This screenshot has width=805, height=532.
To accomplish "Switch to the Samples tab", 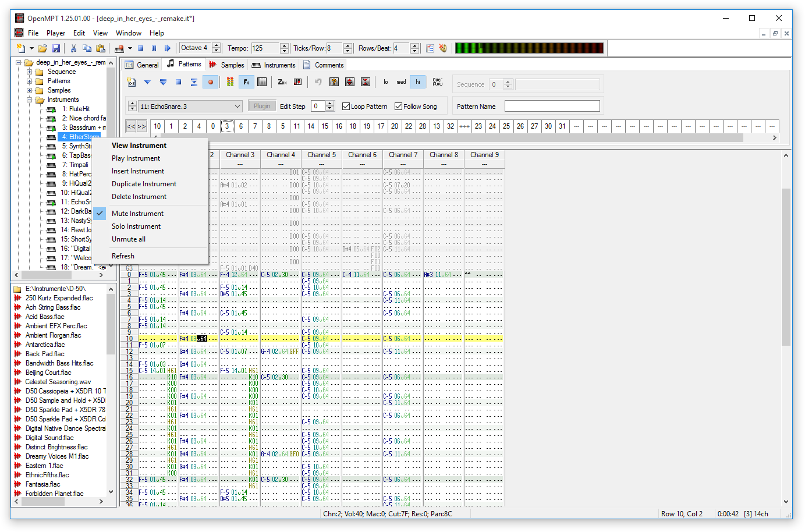I will pos(226,65).
